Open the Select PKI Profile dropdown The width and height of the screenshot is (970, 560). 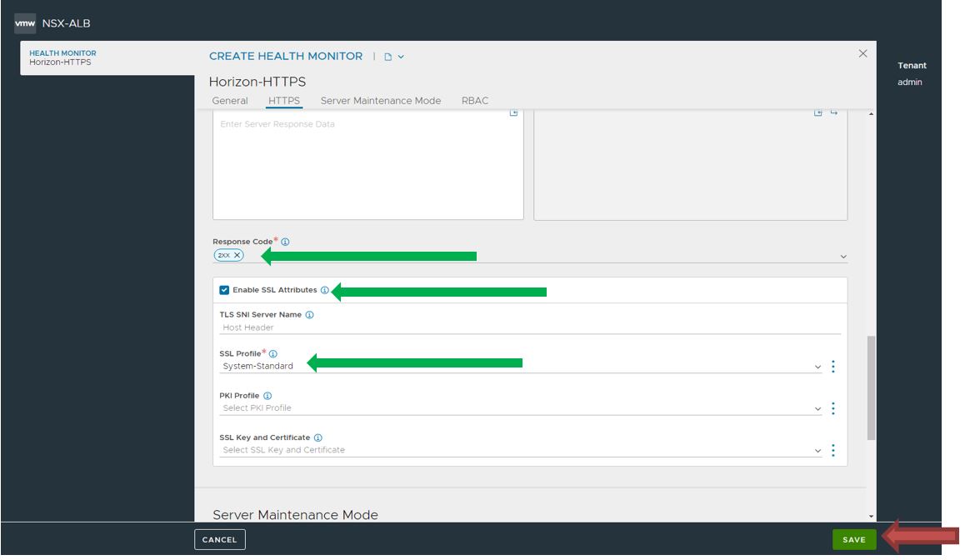click(x=520, y=407)
